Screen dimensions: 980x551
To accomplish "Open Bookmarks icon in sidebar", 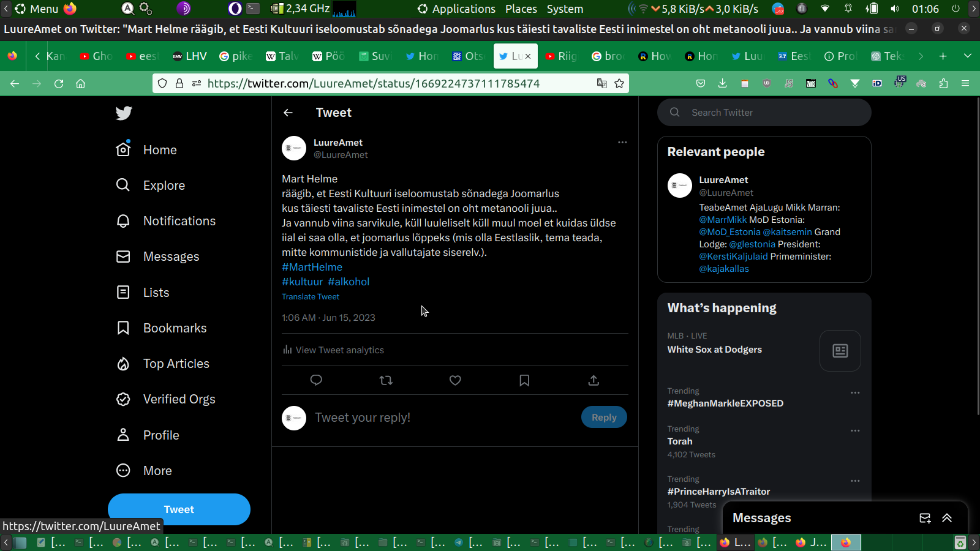I will click(123, 328).
